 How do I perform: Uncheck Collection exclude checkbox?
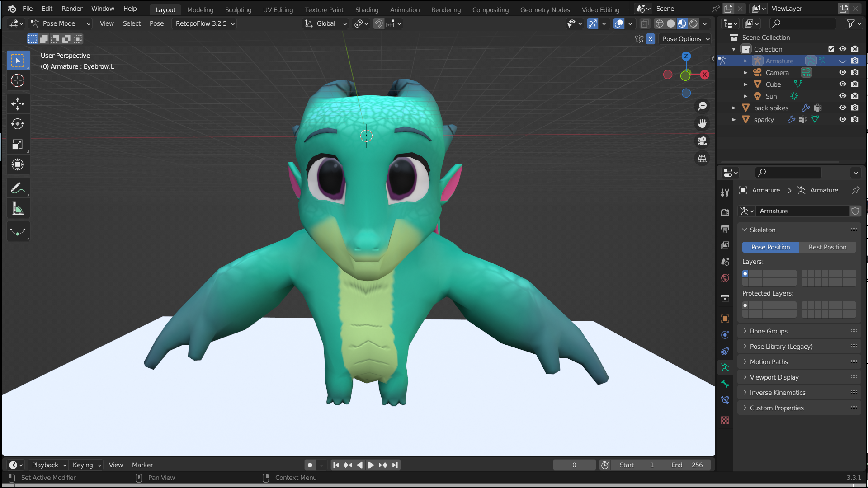831,49
